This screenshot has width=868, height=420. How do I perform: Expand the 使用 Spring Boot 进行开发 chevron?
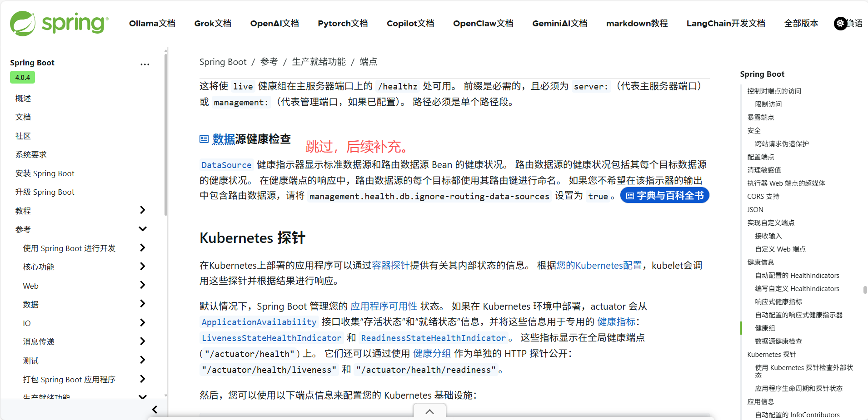click(x=142, y=247)
